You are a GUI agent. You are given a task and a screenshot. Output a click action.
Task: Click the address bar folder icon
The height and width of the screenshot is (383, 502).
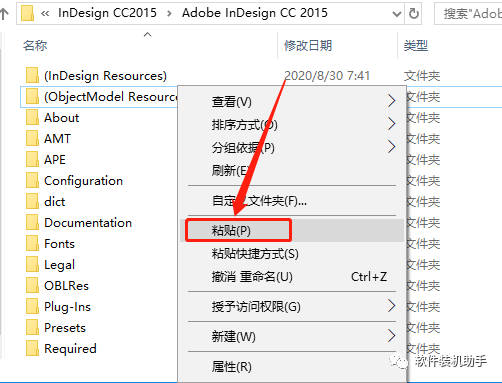(27, 13)
